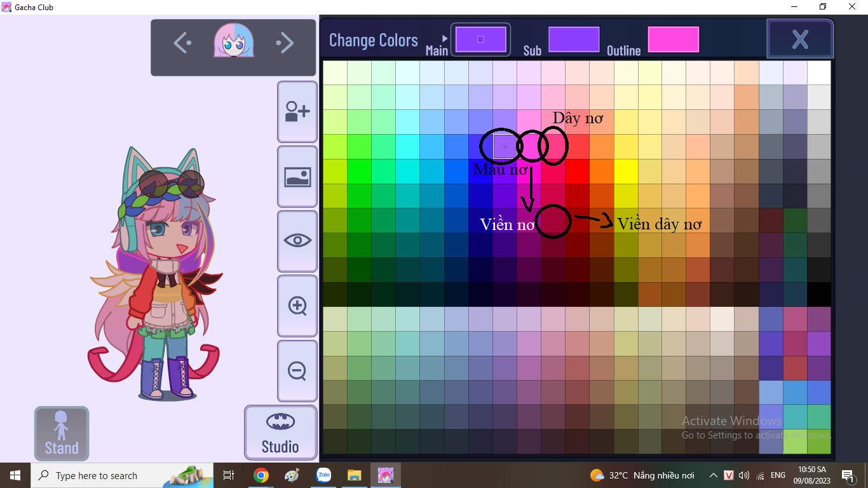Select the character head portrait
868x488 pixels.
[234, 42]
